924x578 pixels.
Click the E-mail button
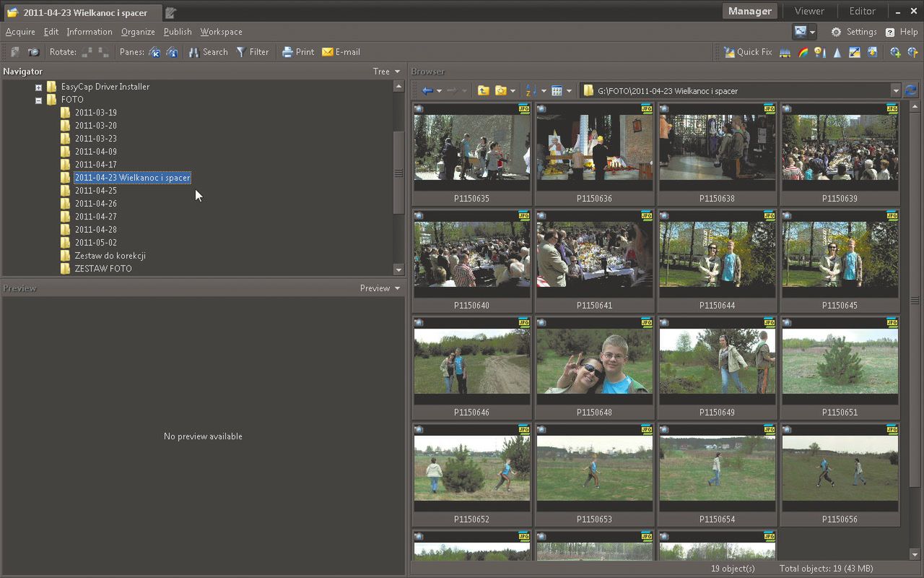point(341,52)
